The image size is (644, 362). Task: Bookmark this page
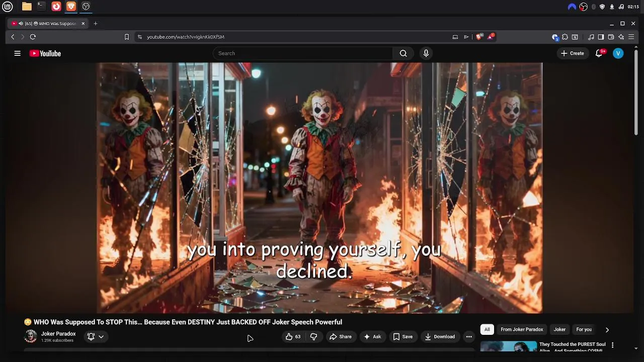pos(127,37)
